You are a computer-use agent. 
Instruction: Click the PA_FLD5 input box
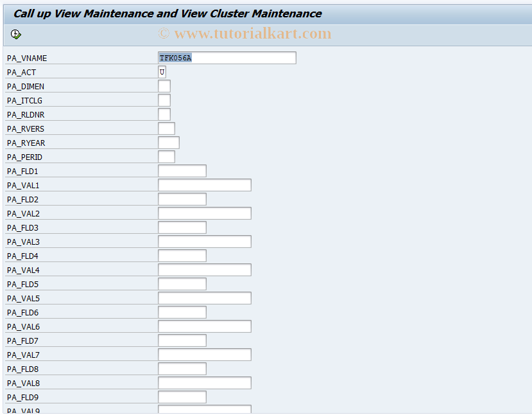(182, 283)
